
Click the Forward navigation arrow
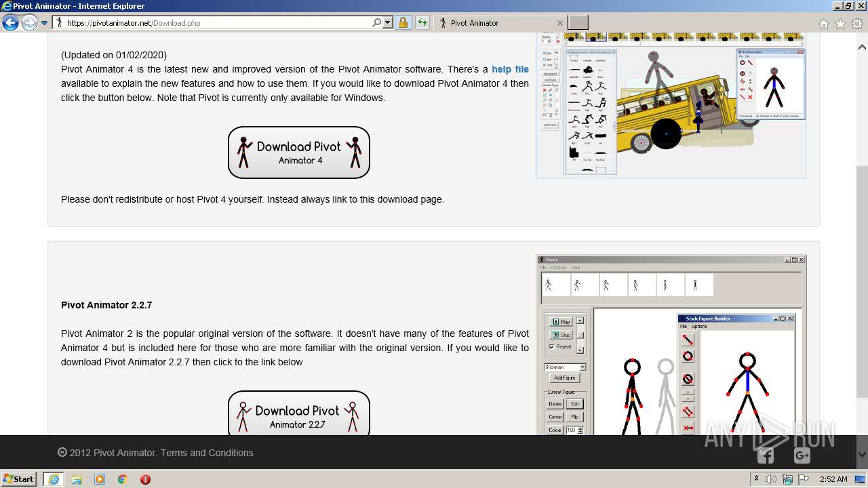[29, 23]
